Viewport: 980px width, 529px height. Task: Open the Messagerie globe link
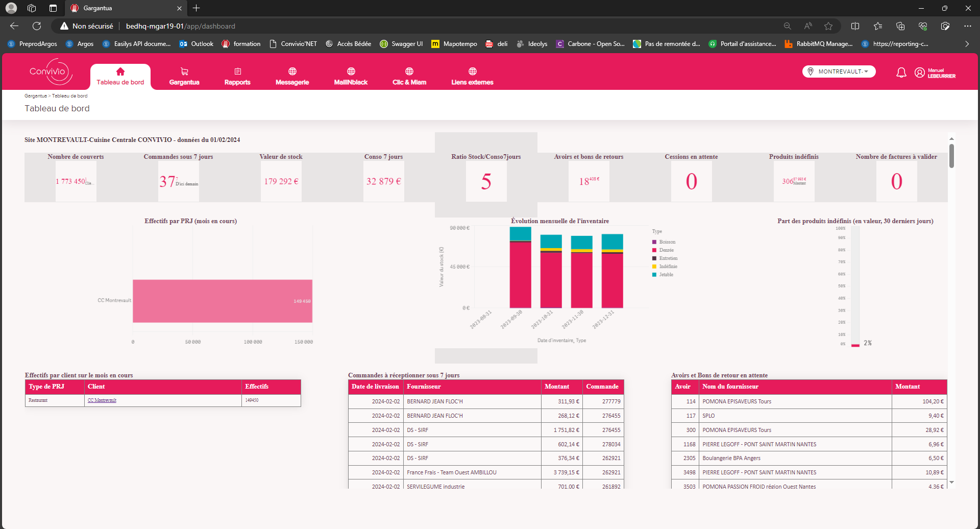[292, 76]
